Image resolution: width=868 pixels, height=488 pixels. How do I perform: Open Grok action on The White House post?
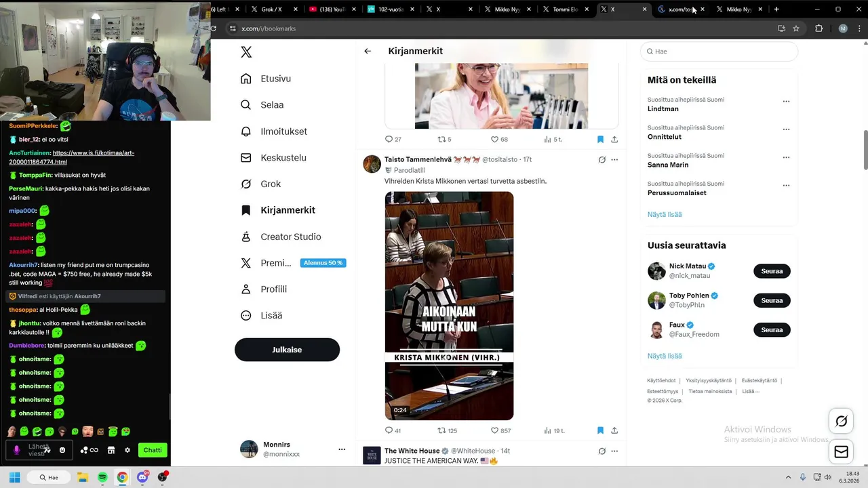[601, 451]
